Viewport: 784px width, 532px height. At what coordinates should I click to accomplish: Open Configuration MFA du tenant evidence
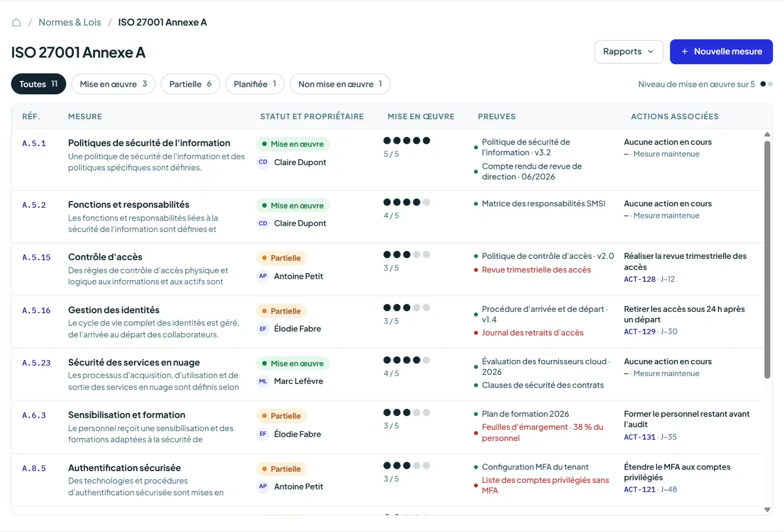coord(535,467)
